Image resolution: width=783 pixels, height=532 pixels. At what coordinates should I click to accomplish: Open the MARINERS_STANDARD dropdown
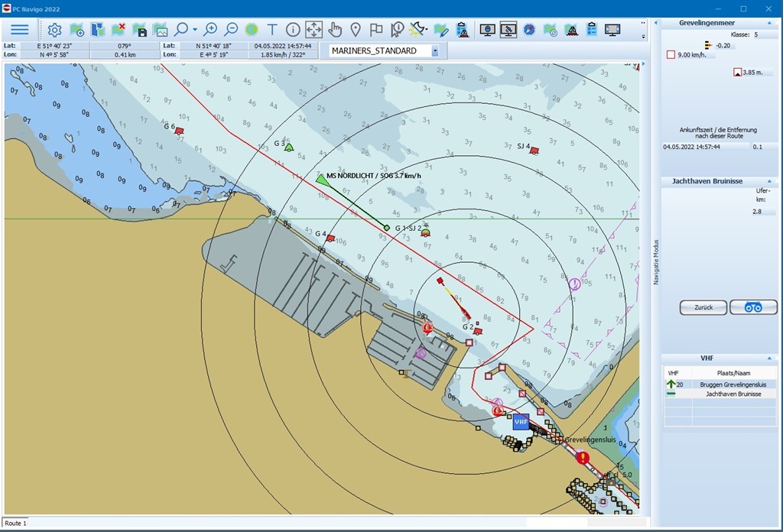click(435, 51)
